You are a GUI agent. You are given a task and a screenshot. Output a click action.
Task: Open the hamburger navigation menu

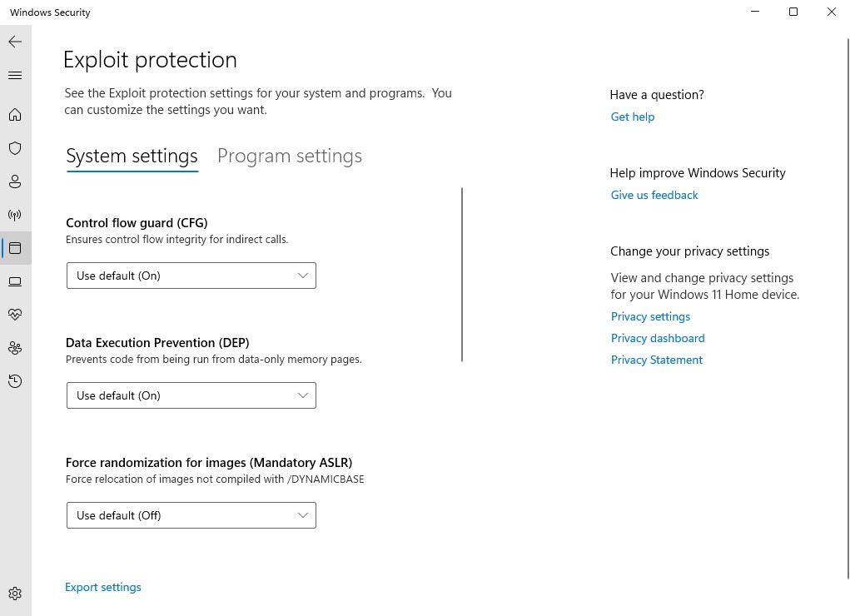tap(15, 76)
